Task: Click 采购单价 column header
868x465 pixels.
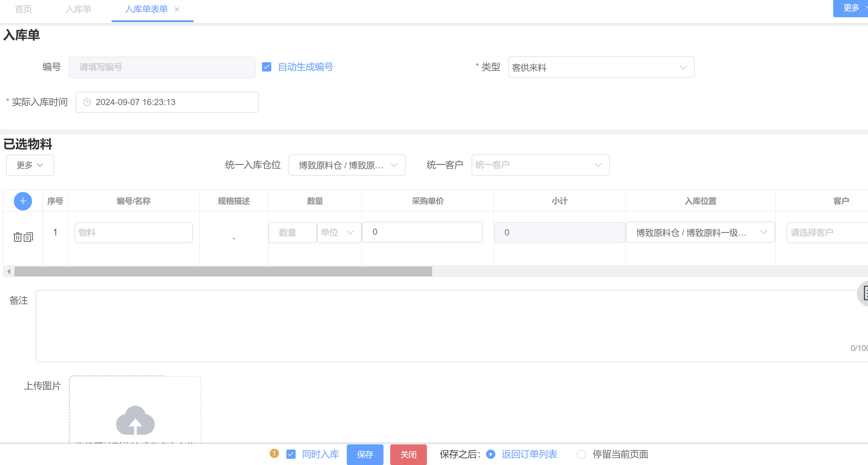Action: click(428, 201)
